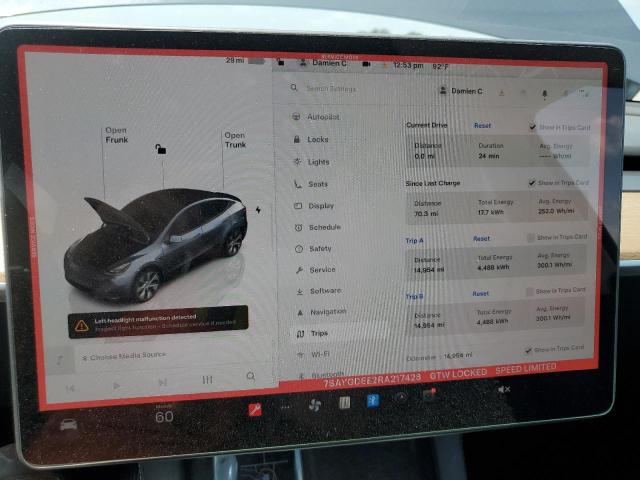Open the dashcam app with red dot
The height and width of the screenshot is (480, 640).
(429, 395)
